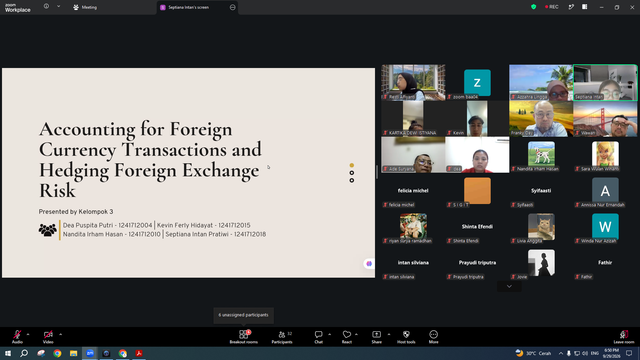Open the Windows Start menu

8,353
